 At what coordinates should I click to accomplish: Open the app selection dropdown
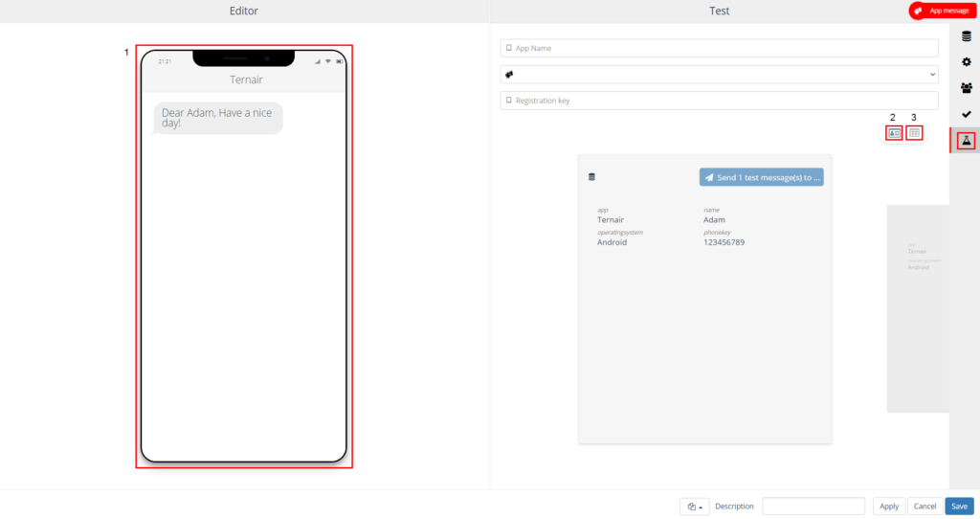720,75
